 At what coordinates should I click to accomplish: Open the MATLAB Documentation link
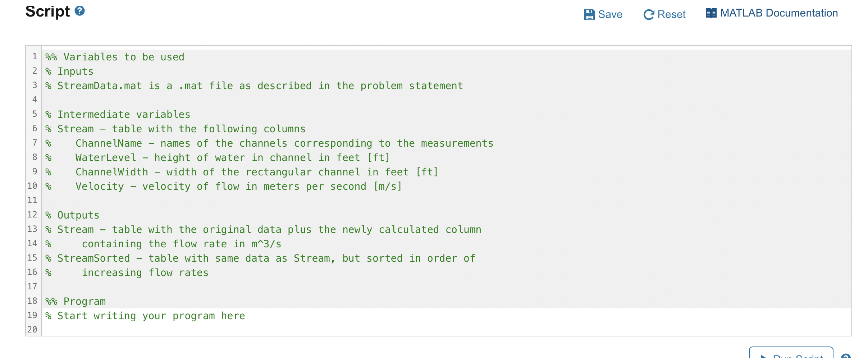tap(779, 13)
